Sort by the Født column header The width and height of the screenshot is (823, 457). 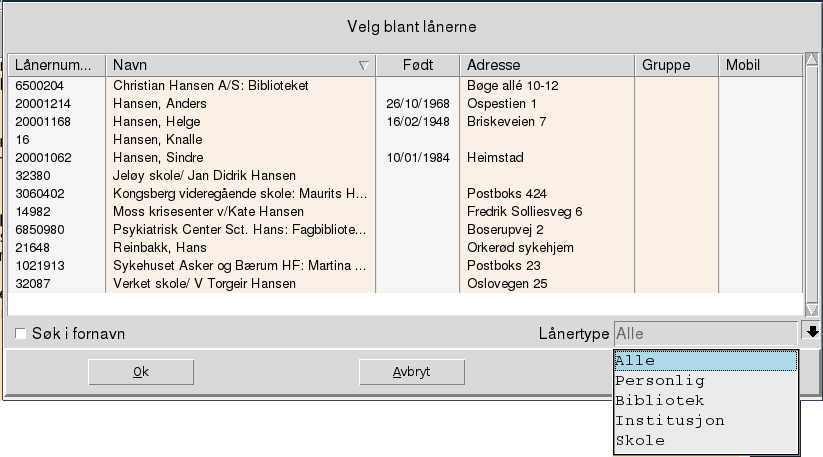tap(417, 65)
